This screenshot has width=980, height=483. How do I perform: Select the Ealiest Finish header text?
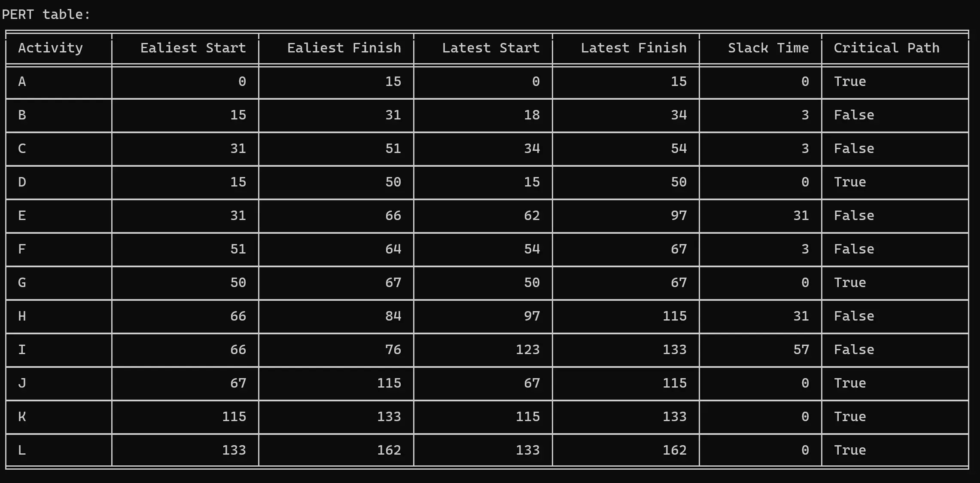(344, 48)
